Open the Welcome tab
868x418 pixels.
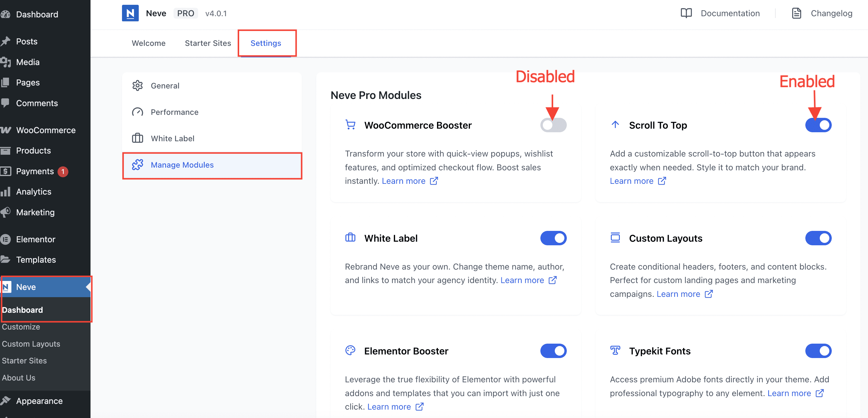click(149, 43)
